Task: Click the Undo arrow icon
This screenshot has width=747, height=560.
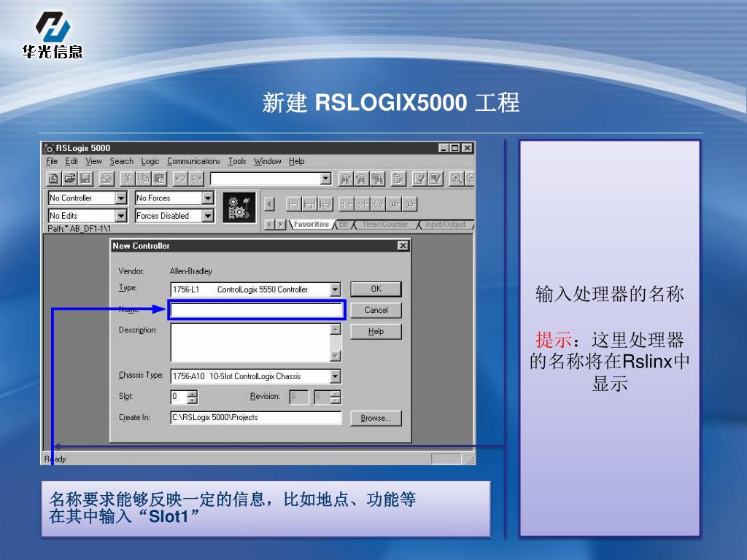Action: tap(180, 179)
